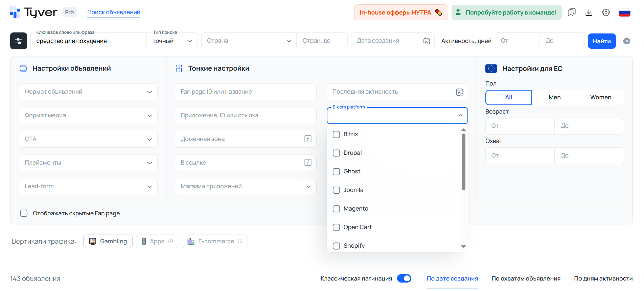The width and height of the screenshot is (644, 291).
Task: Open Поиск объявлений link
Action: [114, 12]
